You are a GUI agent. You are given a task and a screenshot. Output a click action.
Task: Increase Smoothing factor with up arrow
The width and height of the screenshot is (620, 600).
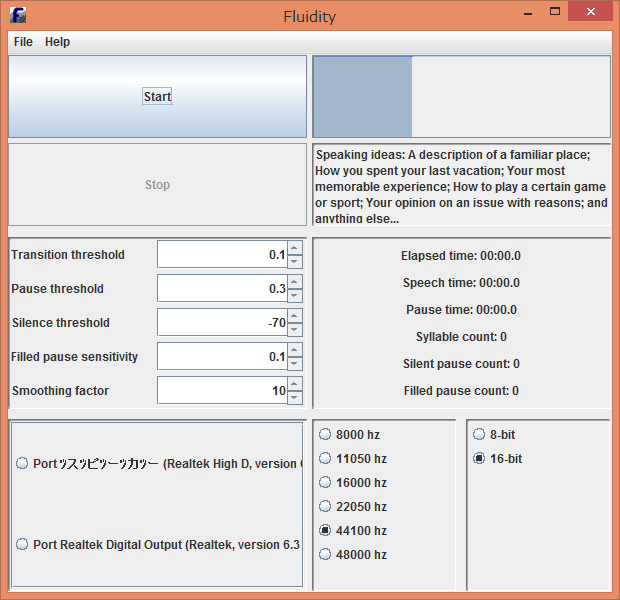295,384
